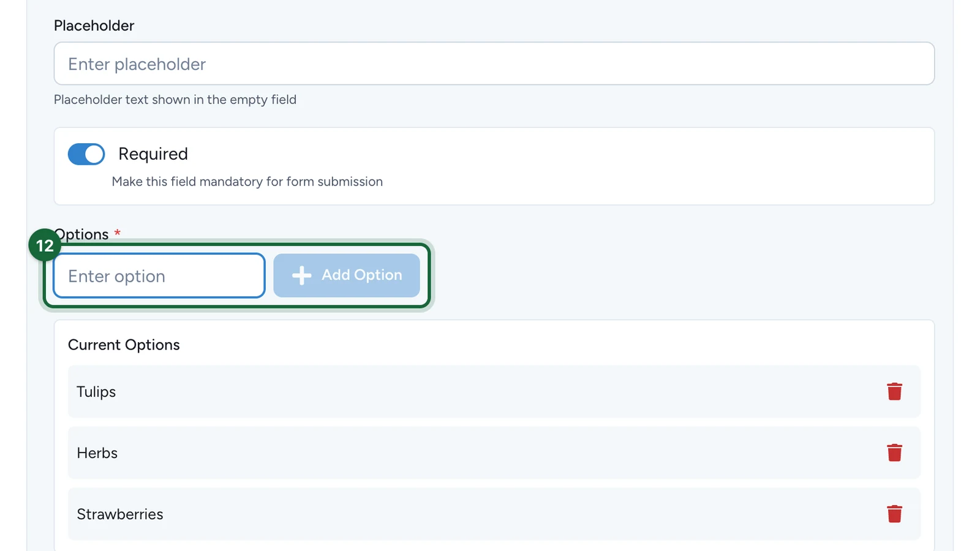Click the Add Option button
The height and width of the screenshot is (551, 980).
(347, 275)
